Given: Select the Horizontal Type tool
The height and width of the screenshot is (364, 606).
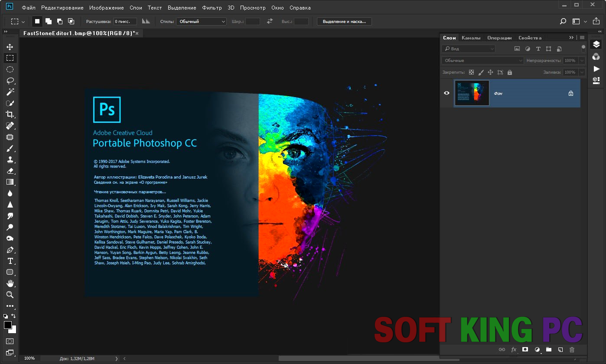Looking at the screenshot, I should coord(10,261).
